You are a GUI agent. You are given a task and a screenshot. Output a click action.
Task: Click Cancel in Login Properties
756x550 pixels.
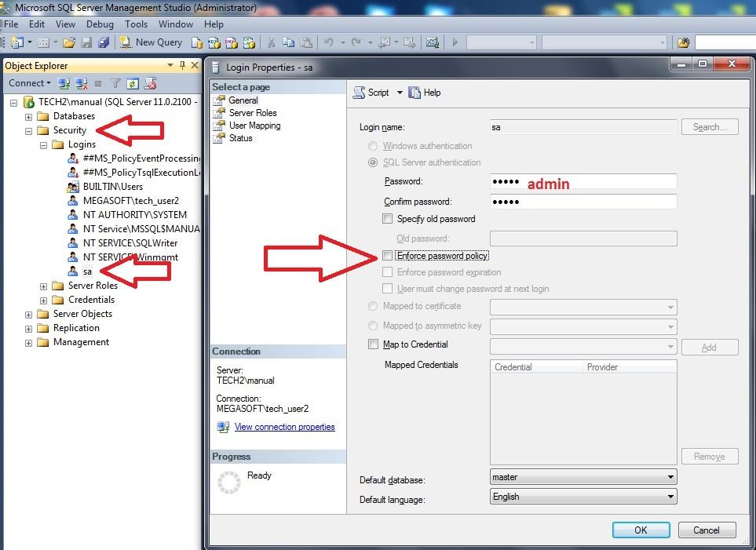point(707,530)
